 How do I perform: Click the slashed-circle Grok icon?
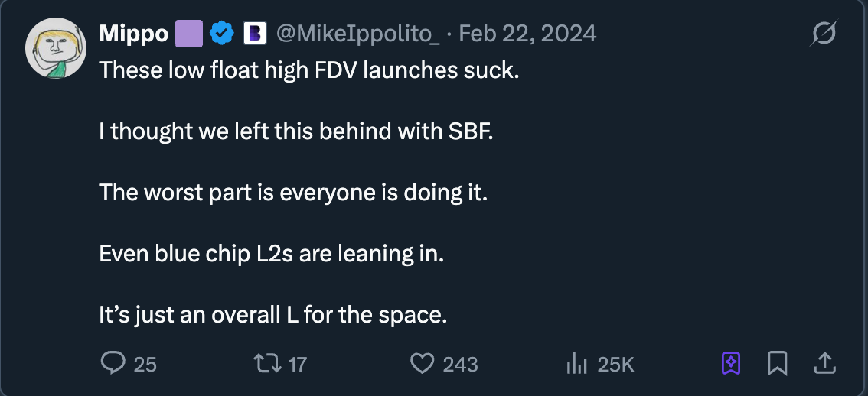[824, 34]
